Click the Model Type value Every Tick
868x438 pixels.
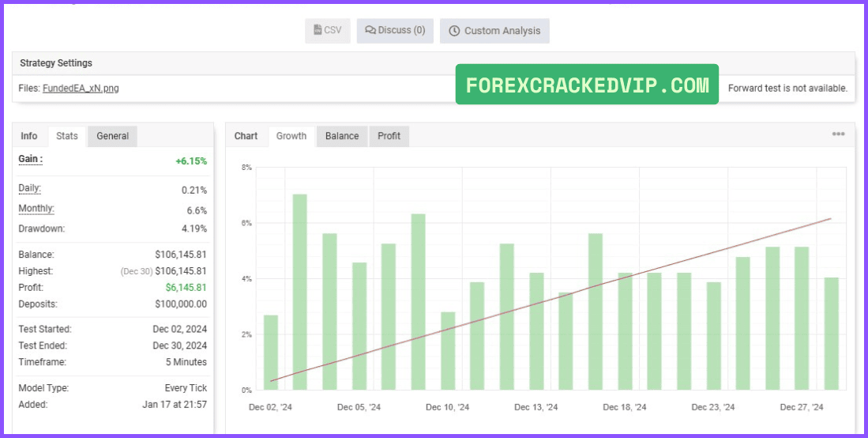186,387
